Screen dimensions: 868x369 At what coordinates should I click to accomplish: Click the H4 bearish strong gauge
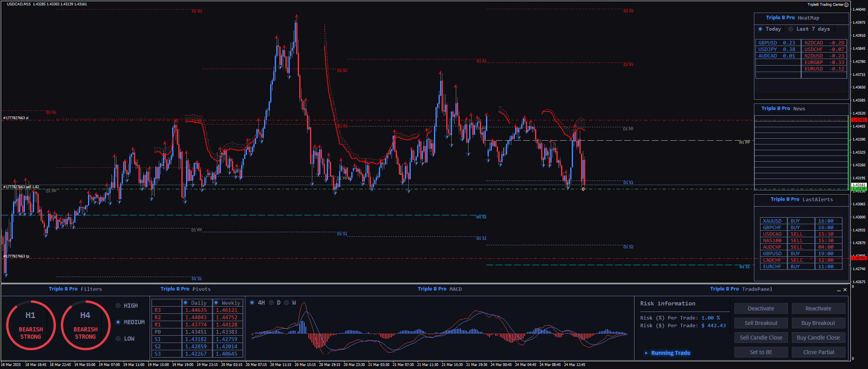(x=85, y=325)
